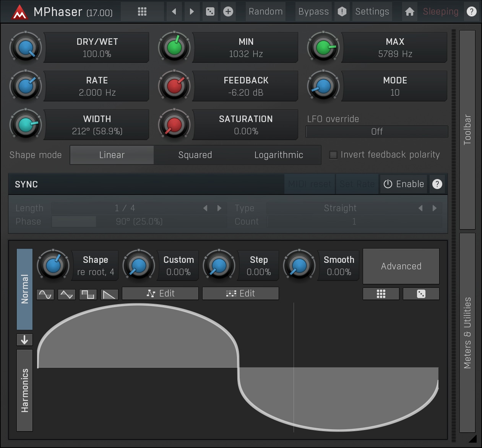482x448 pixels.
Task: Click the Advanced button
Action: (x=401, y=266)
